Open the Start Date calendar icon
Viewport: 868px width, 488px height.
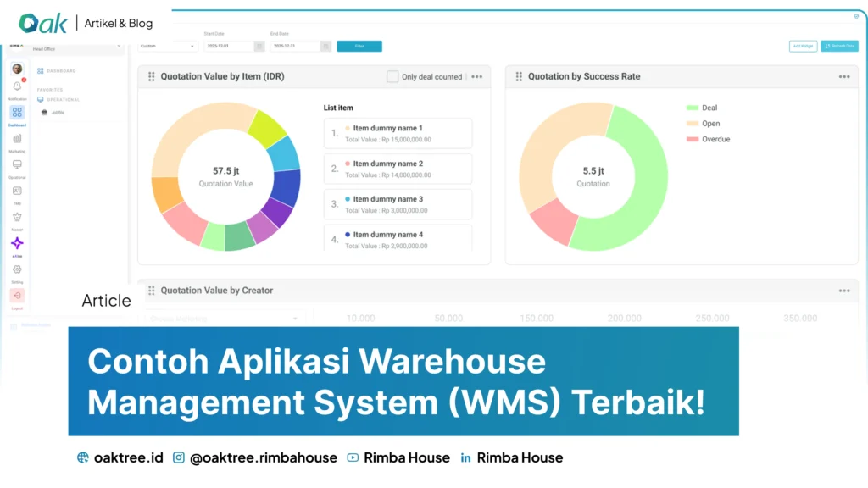[x=259, y=46]
